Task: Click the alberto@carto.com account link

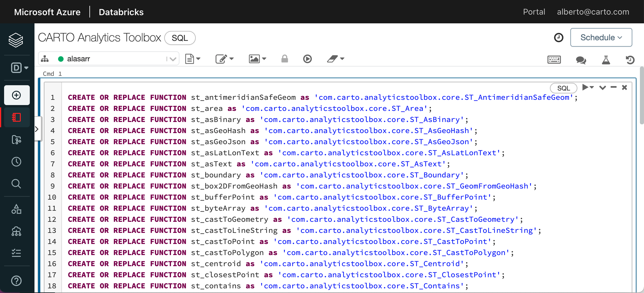Action: click(593, 12)
